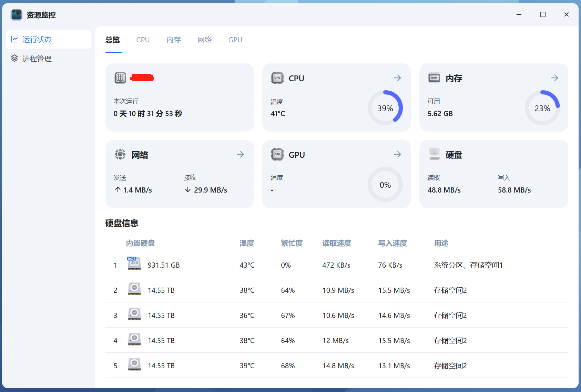The height and width of the screenshot is (392, 581).
Task: Open 进程管理 in the sidebar
Action: pyautogui.click(x=49, y=59)
